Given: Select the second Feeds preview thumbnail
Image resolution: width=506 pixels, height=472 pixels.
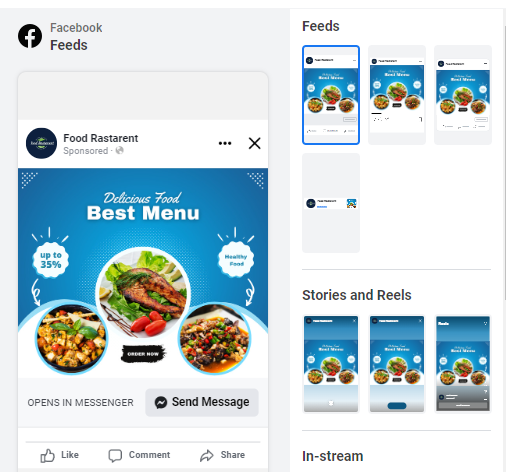Looking at the screenshot, I should (397, 95).
